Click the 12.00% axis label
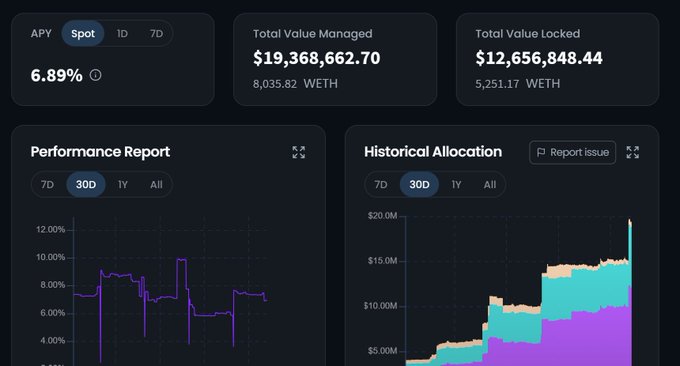Image resolution: width=680 pixels, height=366 pixels. pyautogui.click(x=50, y=229)
